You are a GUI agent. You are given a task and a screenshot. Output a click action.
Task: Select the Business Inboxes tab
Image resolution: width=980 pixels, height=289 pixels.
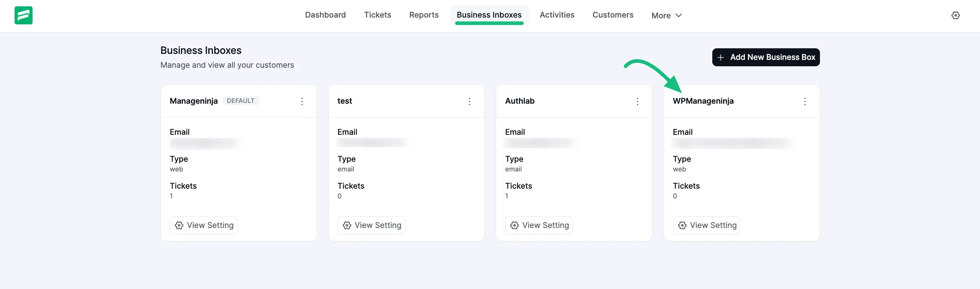tap(489, 15)
